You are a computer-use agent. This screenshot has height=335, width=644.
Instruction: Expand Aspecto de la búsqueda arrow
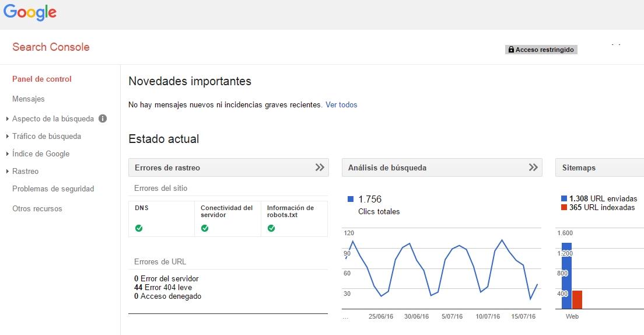[x=8, y=119]
